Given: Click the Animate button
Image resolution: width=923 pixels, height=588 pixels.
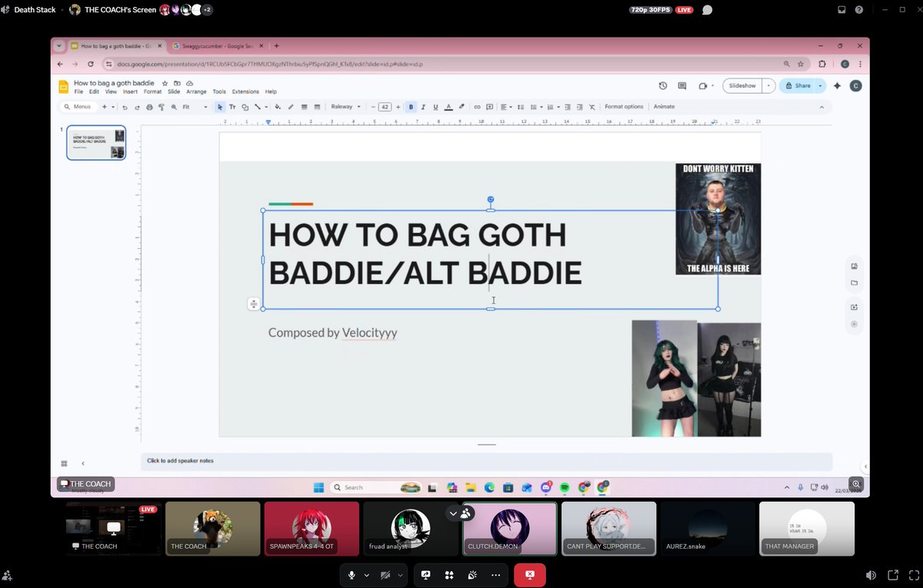Looking at the screenshot, I should coord(664,107).
